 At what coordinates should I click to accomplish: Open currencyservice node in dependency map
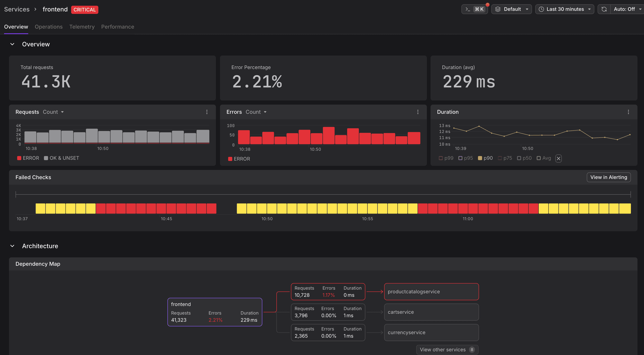click(x=431, y=333)
